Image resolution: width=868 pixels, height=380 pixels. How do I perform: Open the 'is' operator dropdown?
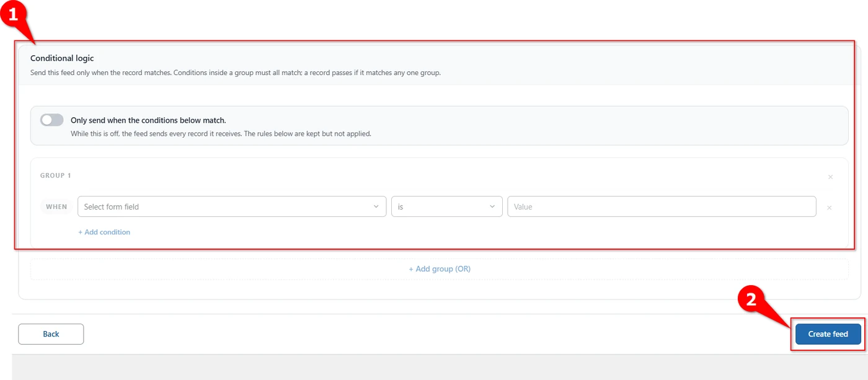(x=447, y=206)
